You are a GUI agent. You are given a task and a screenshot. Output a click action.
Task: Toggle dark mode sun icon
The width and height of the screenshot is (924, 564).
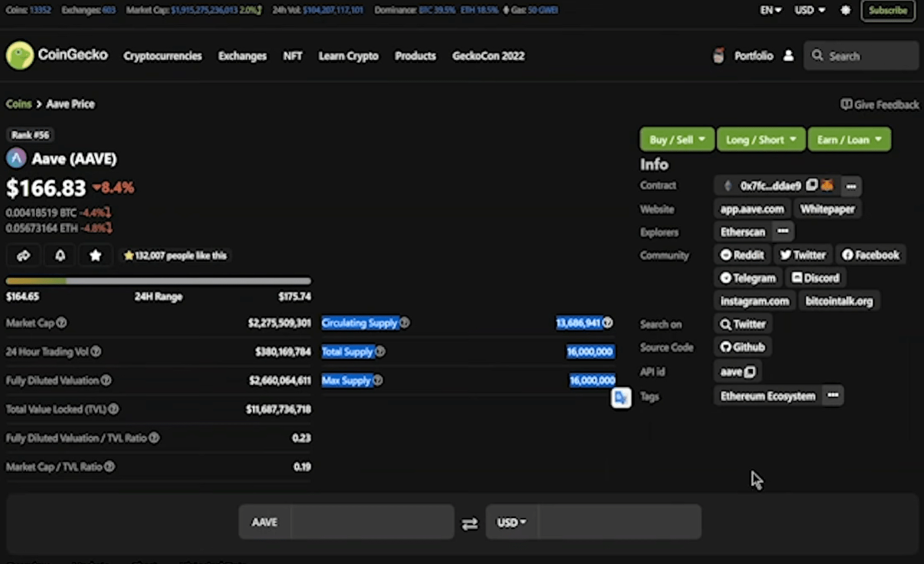845,10
